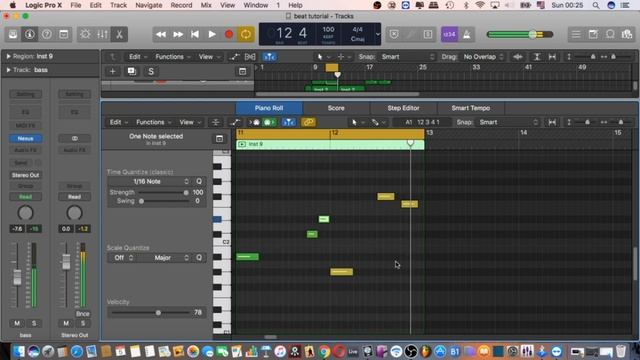
Task: Open the Mix menu in menu bar
Action: 206,5
